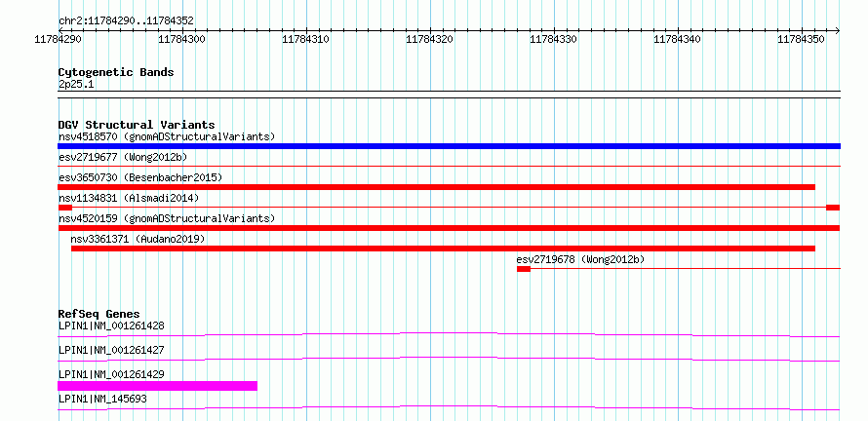Select the DGV Structural Variants track title
This screenshot has width=868, height=421.
click(x=137, y=125)
